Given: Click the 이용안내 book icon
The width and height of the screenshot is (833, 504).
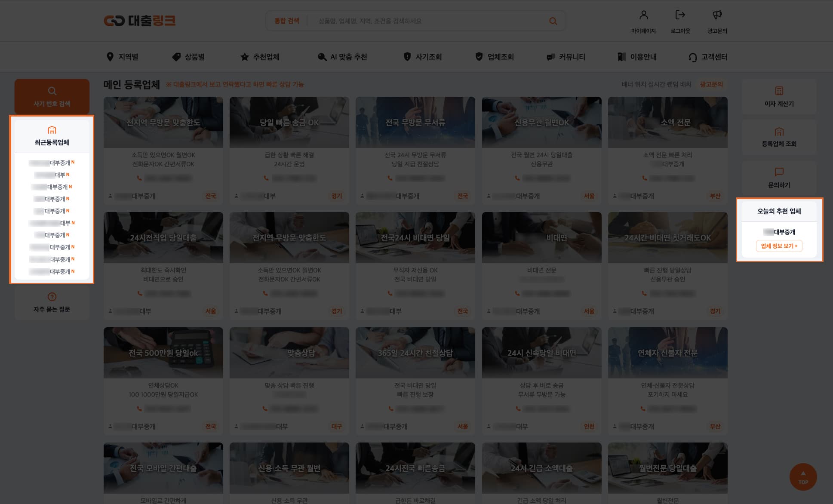Looking at the screenshot, I should click(x=622, y=57).
